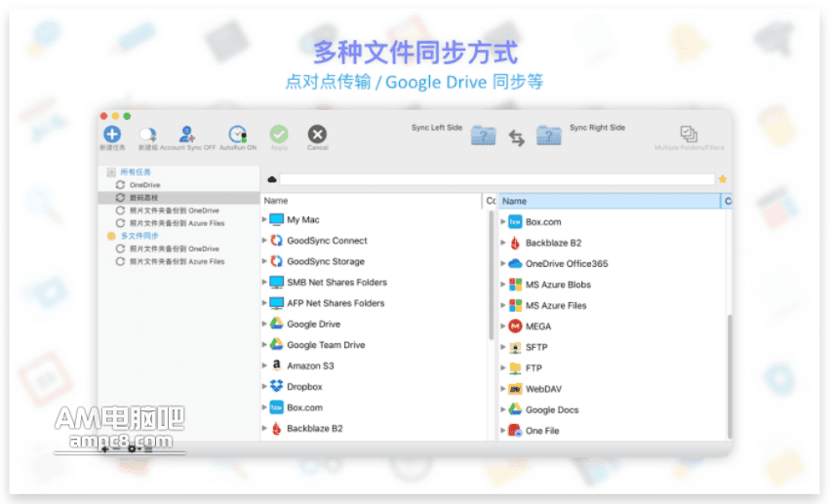Screen dimensions: 830x504
Task: Click the "Amazon S3" text label
Action: coord(310,366)
